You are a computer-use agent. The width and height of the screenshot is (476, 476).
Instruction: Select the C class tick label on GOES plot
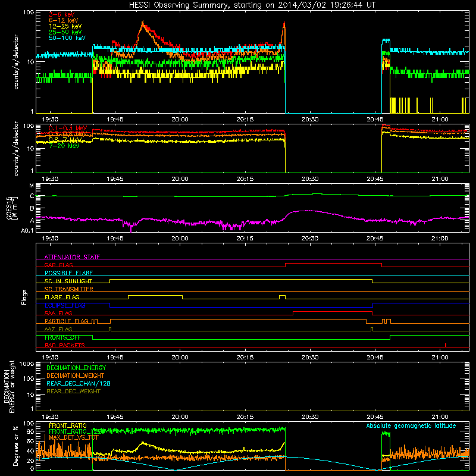tap(32, 196)
